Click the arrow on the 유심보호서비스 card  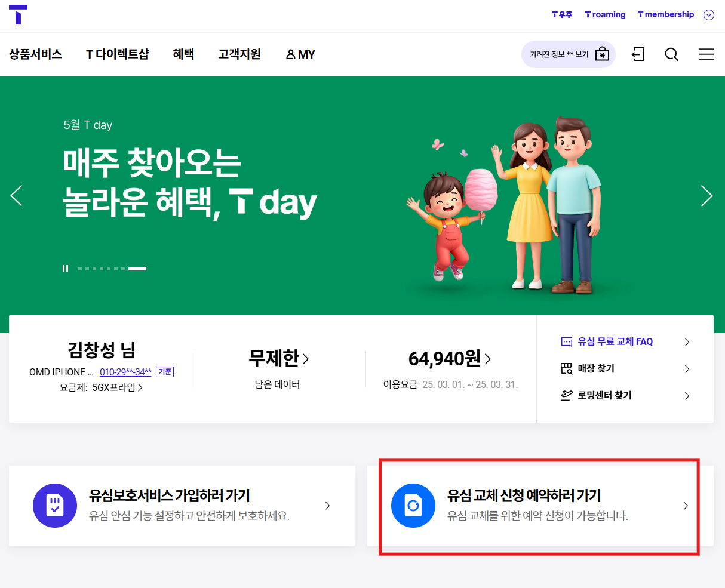coord(327,506)
